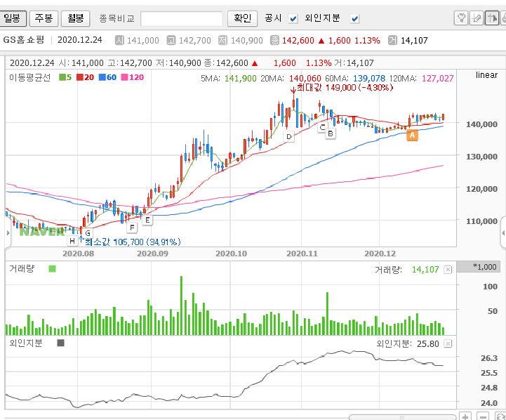
Task: Click the 20MA value 140,060
Action: coord(305,79)
